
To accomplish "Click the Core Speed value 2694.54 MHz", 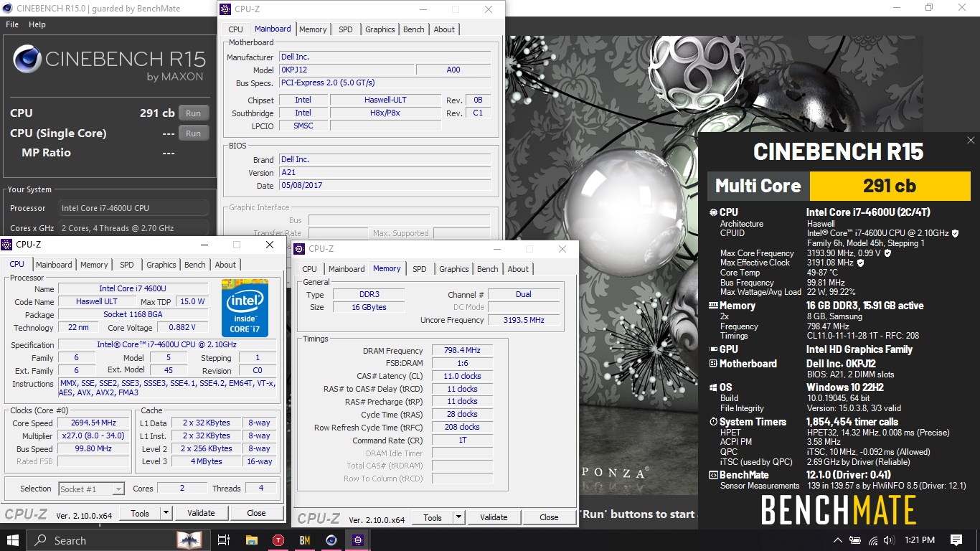I will click(94, 423).
